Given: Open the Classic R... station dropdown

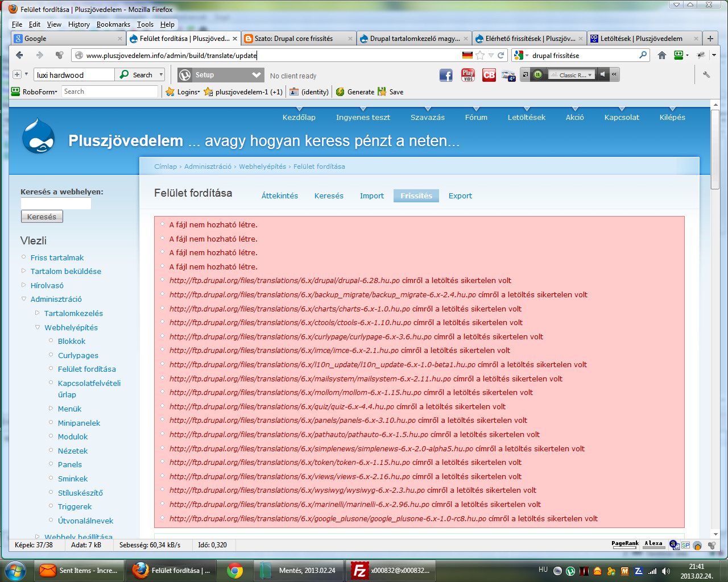Looking at the screenshot, I should tap(572, 75).
